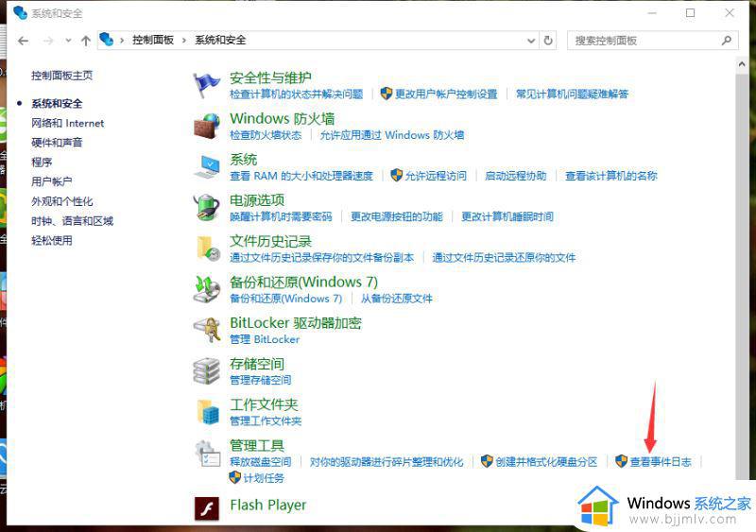Click 管理 BitLocker link
Image resolution: width=756 pixels, height=532 pixels.
click(x=265, y=339)
